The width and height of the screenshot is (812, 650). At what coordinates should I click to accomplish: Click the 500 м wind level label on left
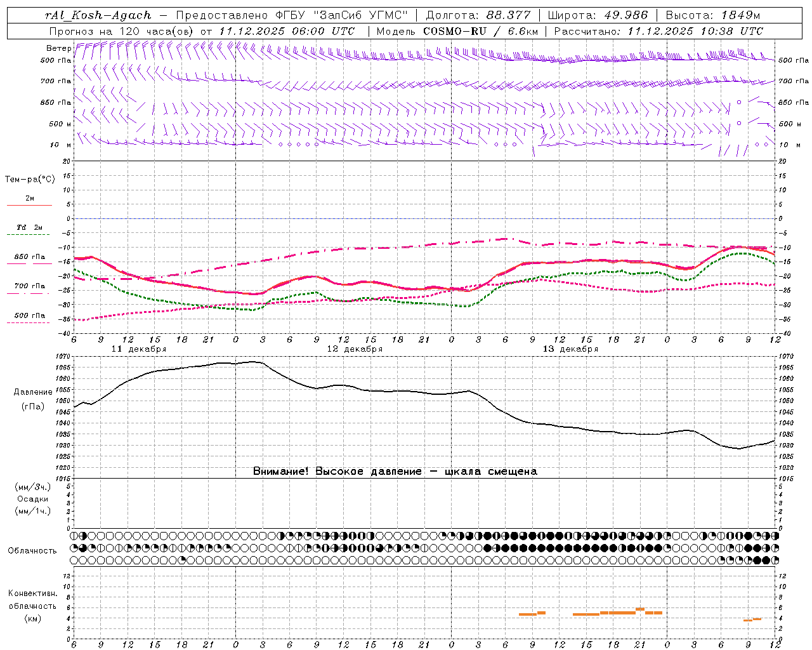pos(60,124)
